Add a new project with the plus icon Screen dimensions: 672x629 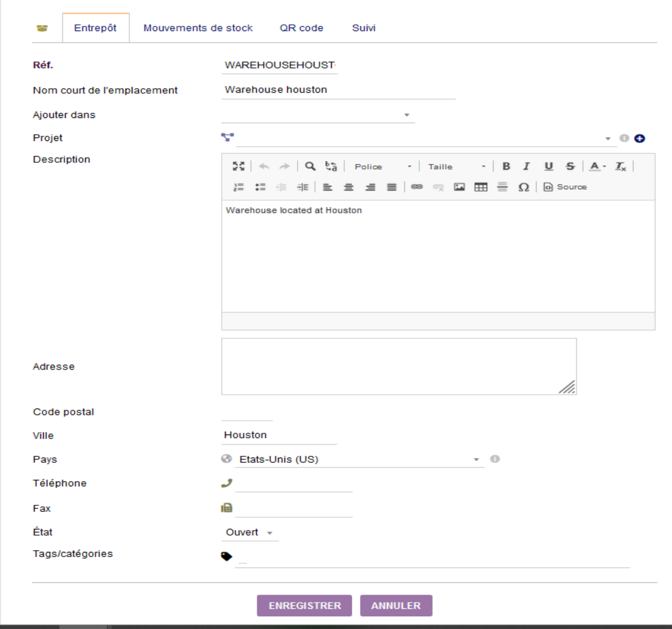[x=639, y=138]
